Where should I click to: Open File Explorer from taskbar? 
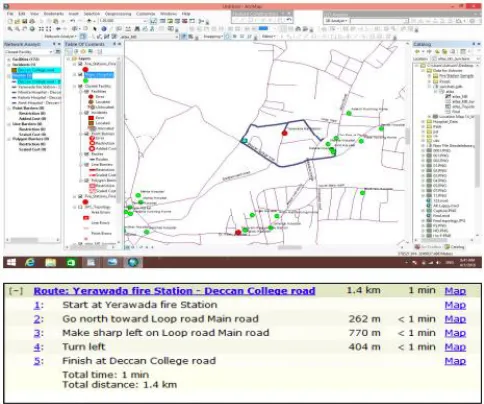[x=51, y=262]
